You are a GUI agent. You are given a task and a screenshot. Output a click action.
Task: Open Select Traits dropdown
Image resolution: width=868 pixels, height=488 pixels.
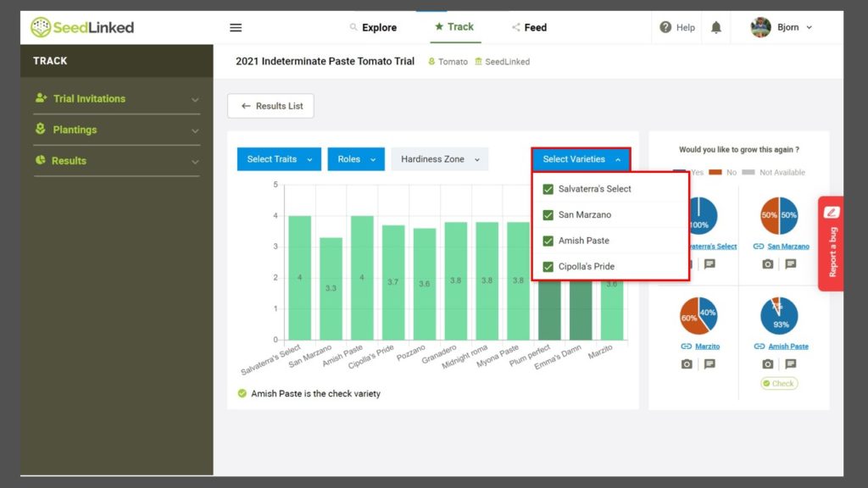[x=279, y=159]
